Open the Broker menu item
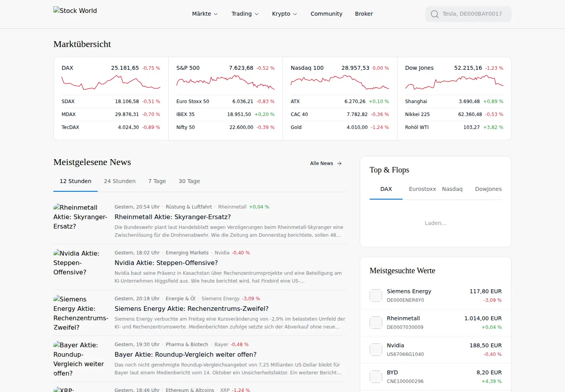The width and height of the screenshot is (565, 392). 364,14
